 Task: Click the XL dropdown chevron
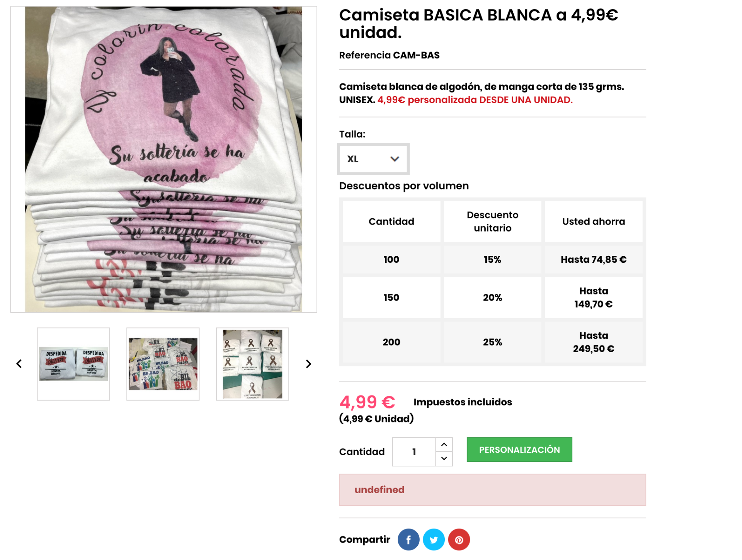(394, 159)
